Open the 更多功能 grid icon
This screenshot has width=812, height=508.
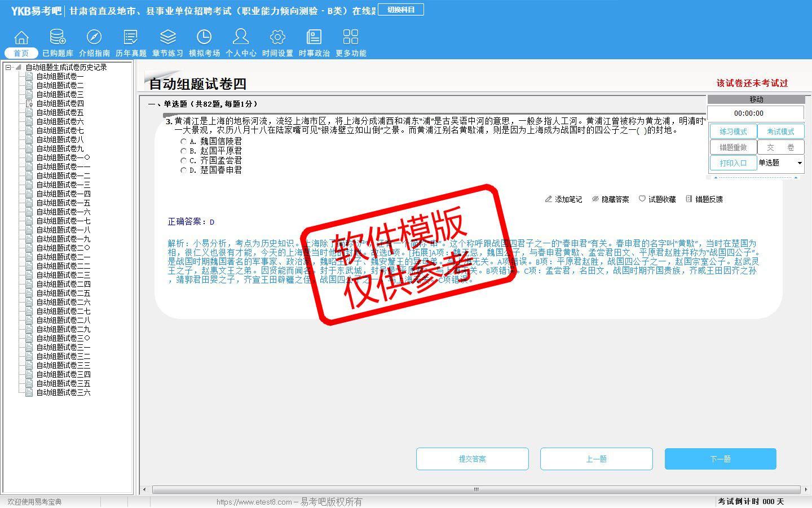coord(351,38)
